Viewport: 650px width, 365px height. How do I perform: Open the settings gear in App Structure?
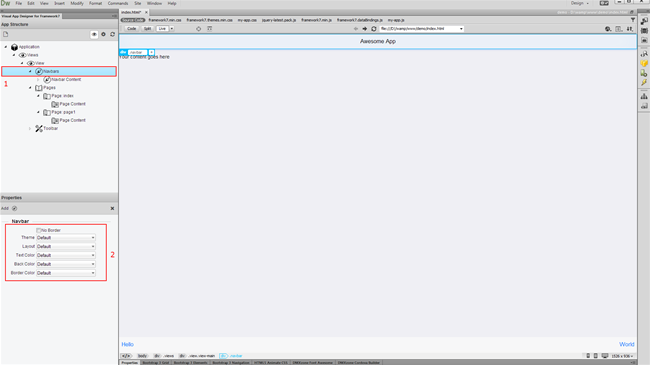click(103, 34)
